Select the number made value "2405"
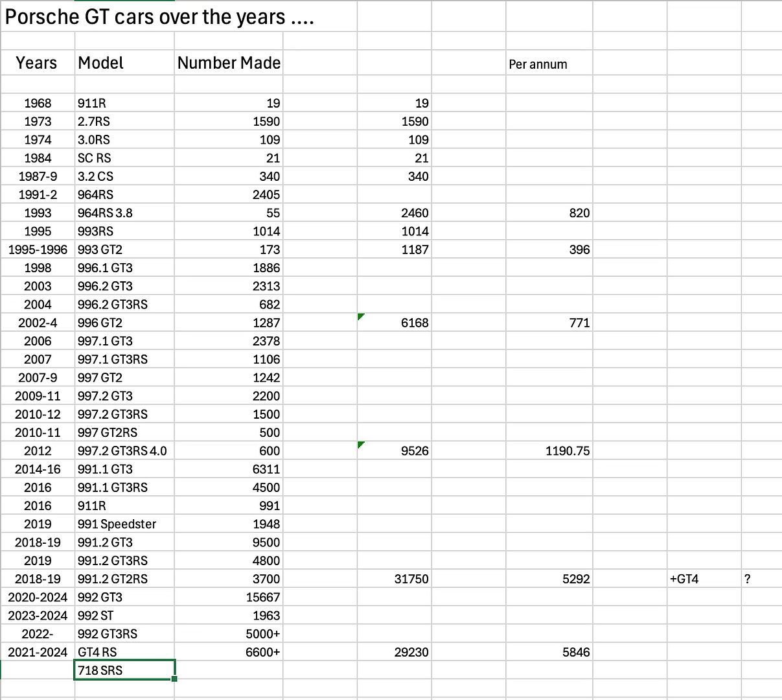Viewport: 782px width, 700px height. click(x=228, y=194)
